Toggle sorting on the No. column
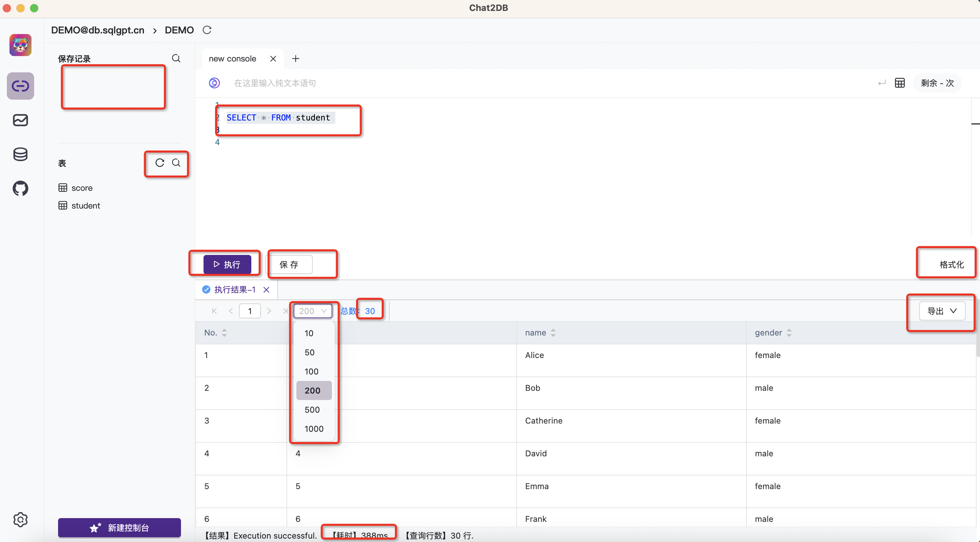The image size is (980, 542). click(224, 333)
